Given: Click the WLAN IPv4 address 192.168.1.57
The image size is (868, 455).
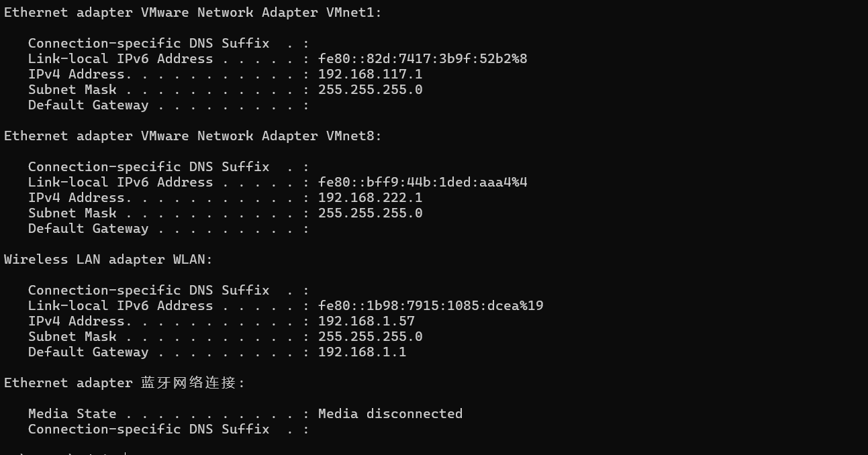Looking at the screenshot, I should (x=366, y=321).
